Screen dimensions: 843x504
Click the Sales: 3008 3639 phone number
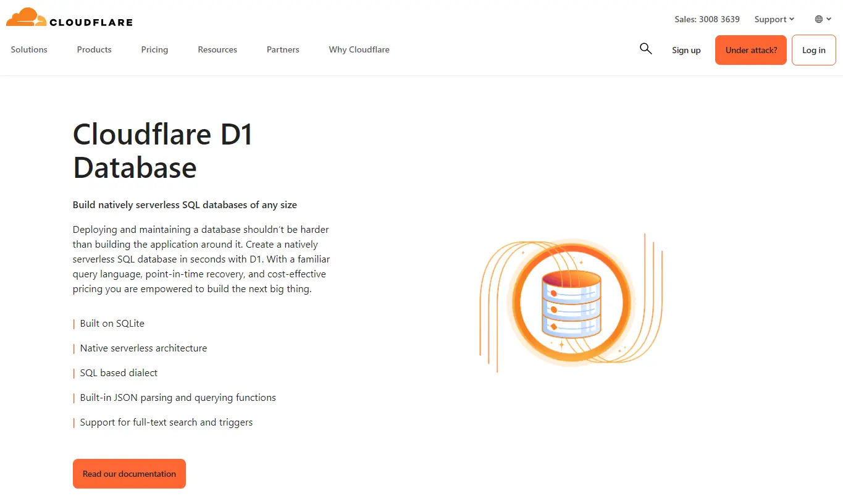707,19
